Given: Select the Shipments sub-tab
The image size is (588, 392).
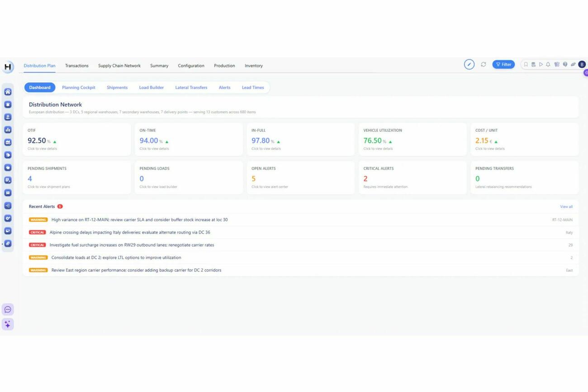Looking at the screenshot, I should tap(117, 87).
